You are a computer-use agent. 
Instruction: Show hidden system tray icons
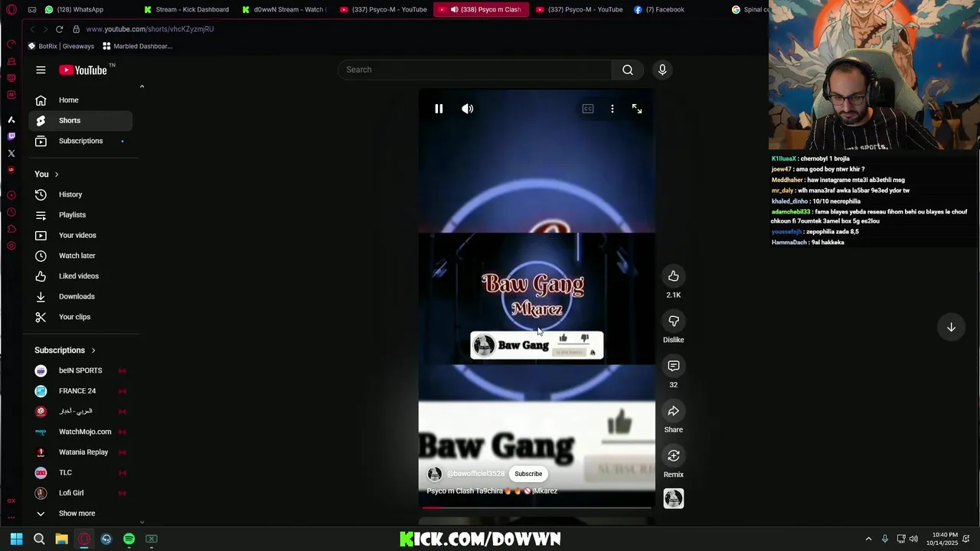(x=868, y=539)
